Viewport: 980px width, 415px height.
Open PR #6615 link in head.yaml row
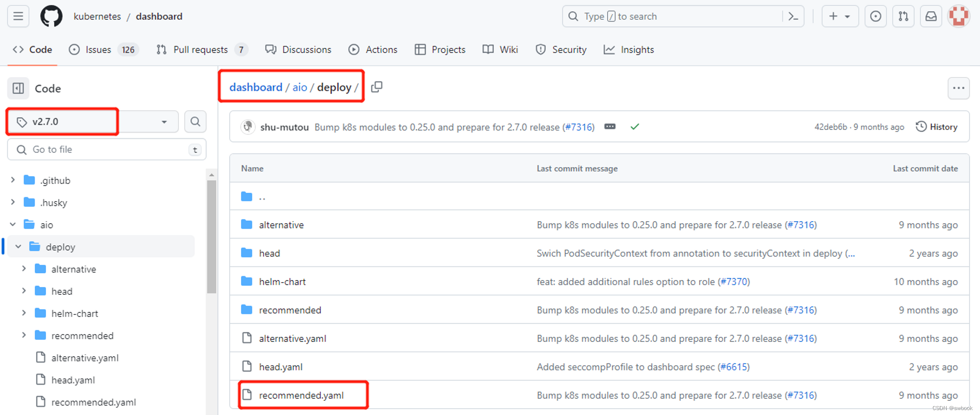(734, 367)
